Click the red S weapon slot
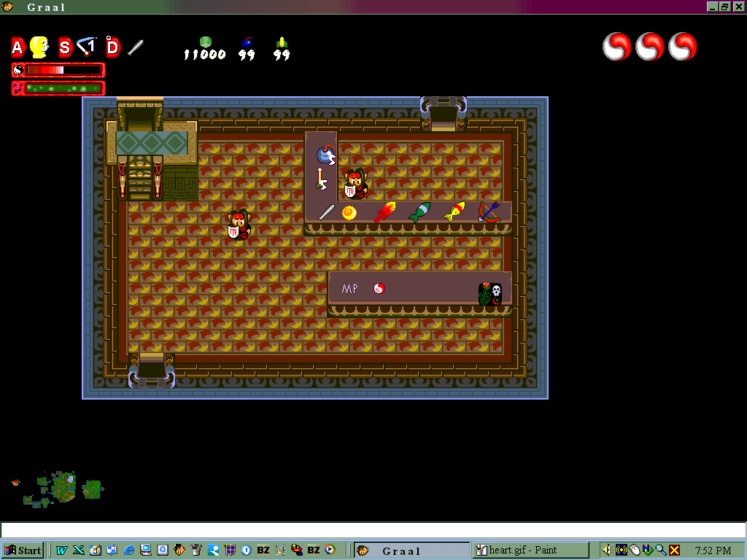747x560 pixels. point(65,48)
